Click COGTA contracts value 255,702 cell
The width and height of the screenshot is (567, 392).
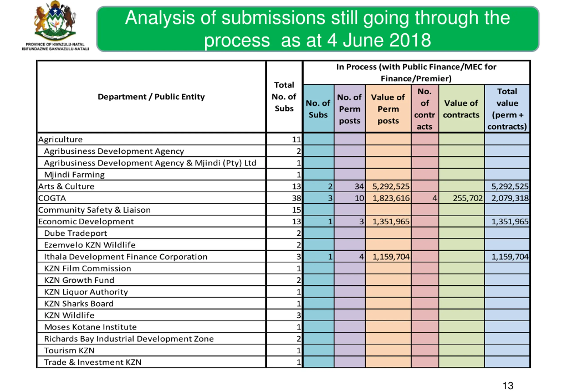pos(462,198)
